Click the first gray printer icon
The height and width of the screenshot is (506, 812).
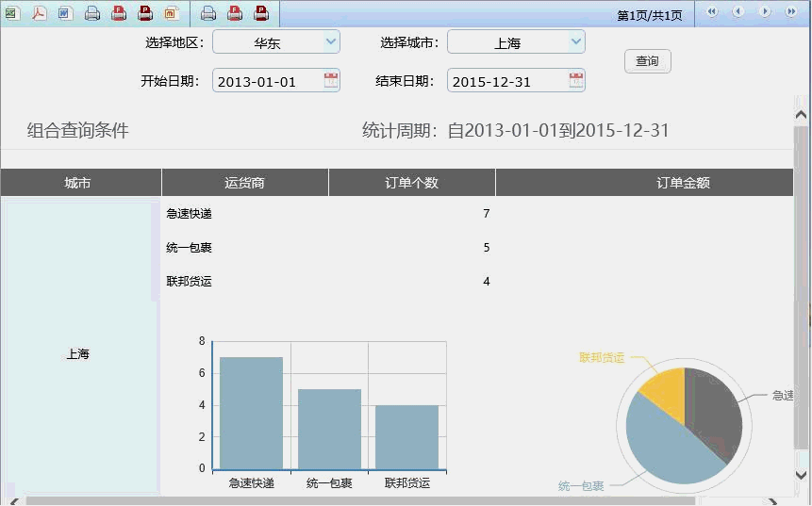point(92,13)
